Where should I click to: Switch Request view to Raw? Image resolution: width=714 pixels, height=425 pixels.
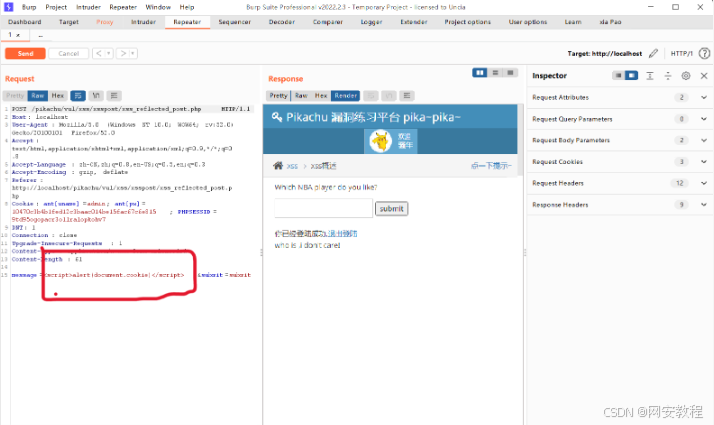38,96
